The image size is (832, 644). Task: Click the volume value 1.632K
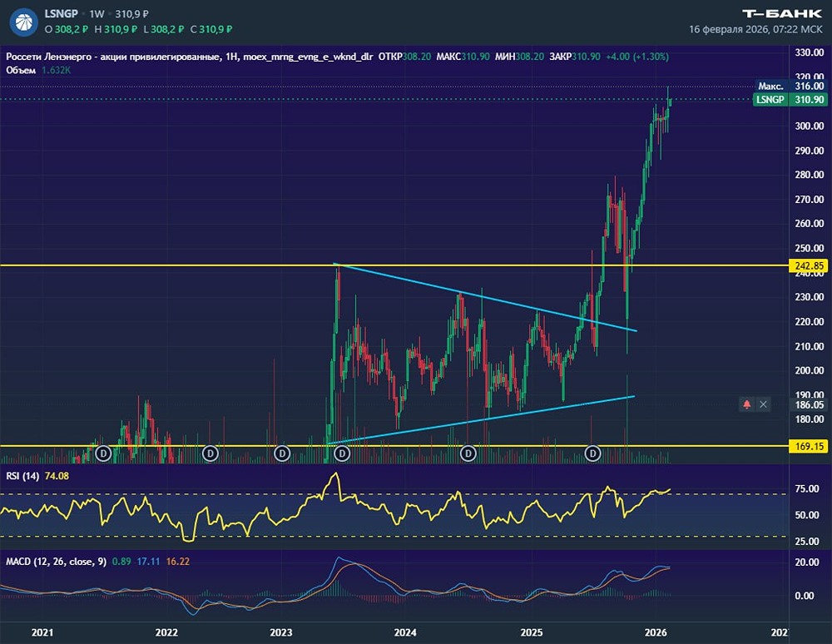(57, 71)
